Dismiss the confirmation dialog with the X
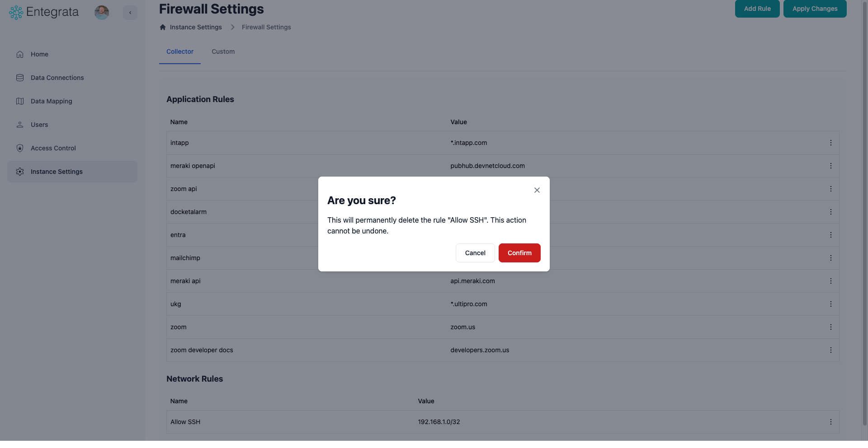The height and width of the screenshot is (448, 868). pyautogui.click(x=537, y=190)
